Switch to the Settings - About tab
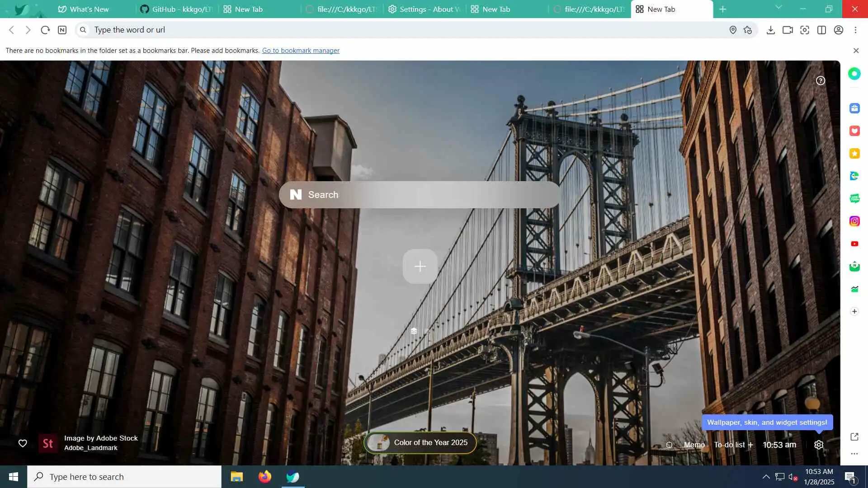Viewport: 868px width, 488px height. point(424,9)
